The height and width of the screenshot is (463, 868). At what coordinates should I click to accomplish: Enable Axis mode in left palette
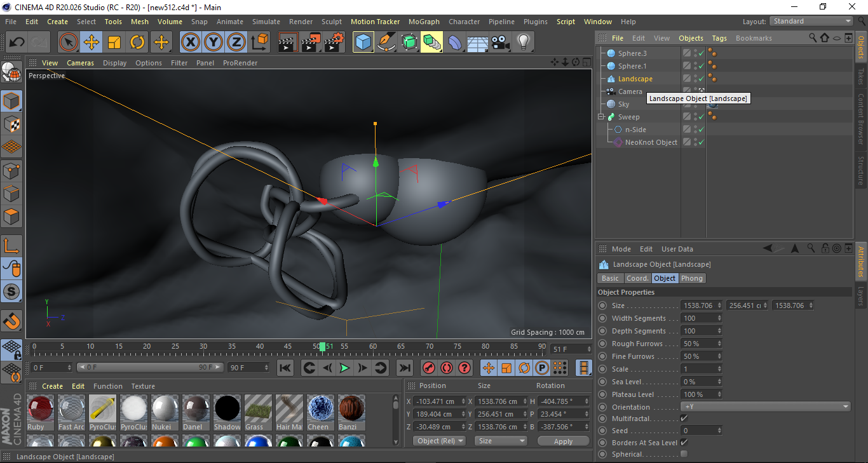coord(11,246)
